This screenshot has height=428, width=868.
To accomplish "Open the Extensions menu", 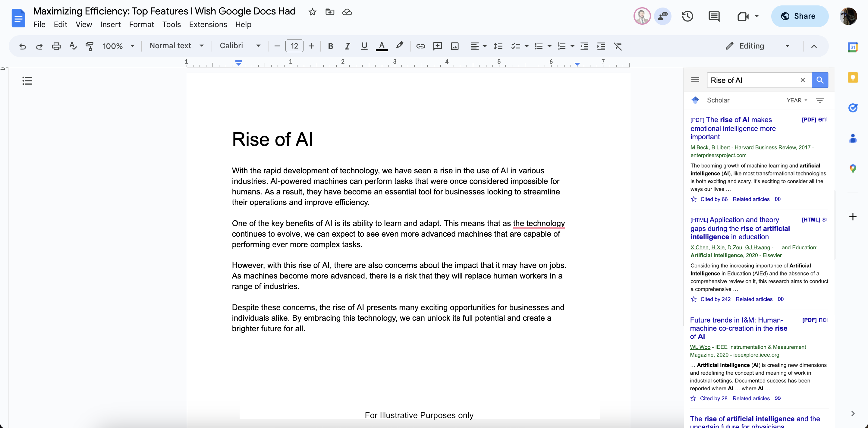I will tap(208, 24).
